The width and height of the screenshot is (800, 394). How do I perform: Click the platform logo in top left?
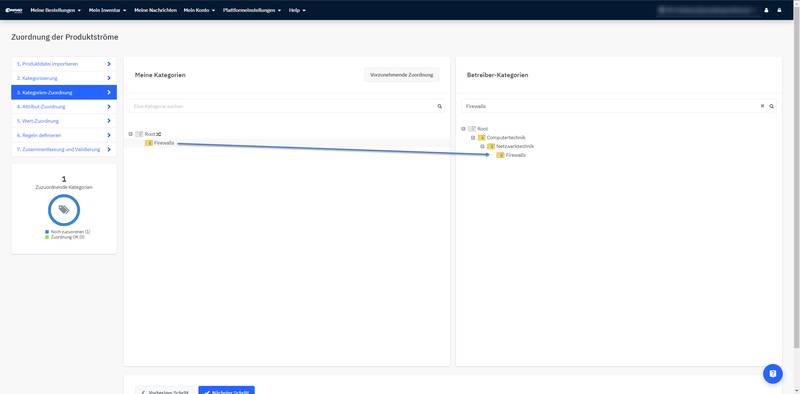14,10
